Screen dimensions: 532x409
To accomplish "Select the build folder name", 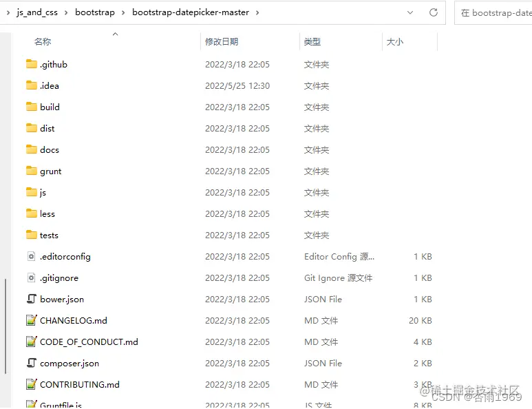I will coord(50,107).
